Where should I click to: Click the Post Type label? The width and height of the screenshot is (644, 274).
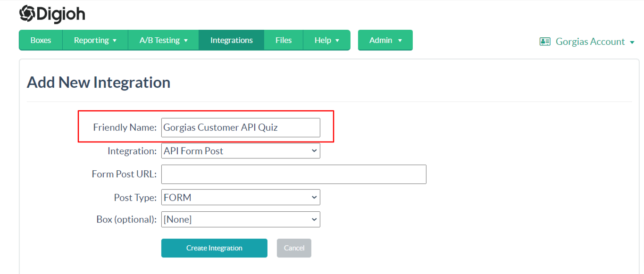coord(135,198)
